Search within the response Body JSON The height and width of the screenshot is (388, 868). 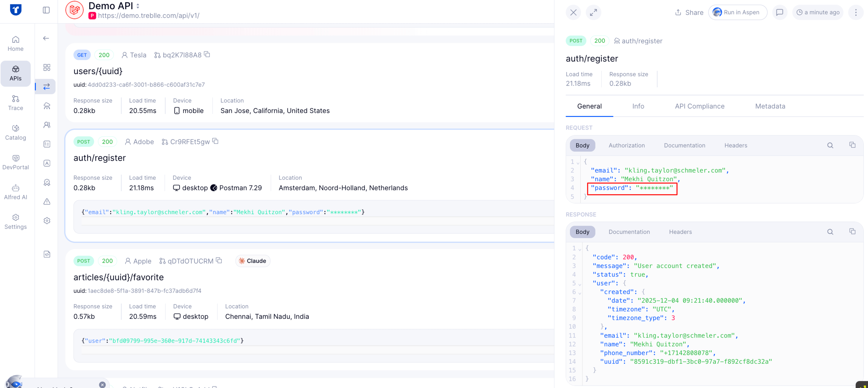830,232
